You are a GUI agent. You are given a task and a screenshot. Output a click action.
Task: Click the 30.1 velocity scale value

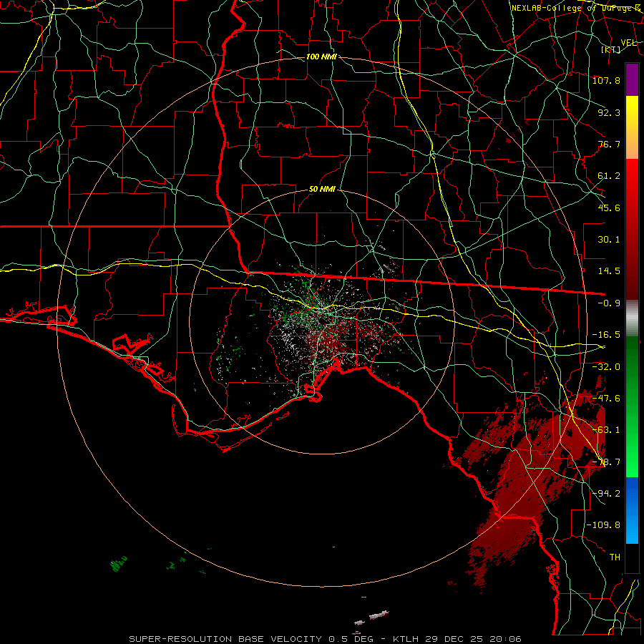609,240
